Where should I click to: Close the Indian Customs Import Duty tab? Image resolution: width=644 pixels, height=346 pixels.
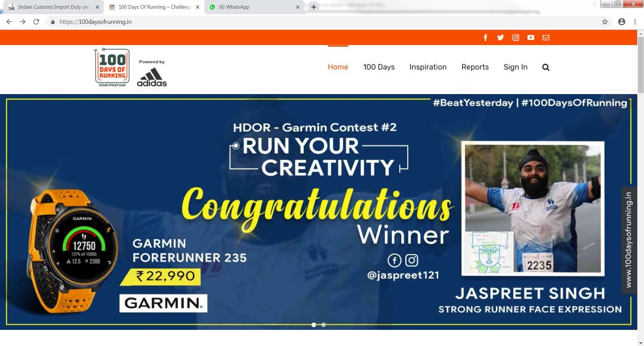pyautogui.click(x=97, y=8)
